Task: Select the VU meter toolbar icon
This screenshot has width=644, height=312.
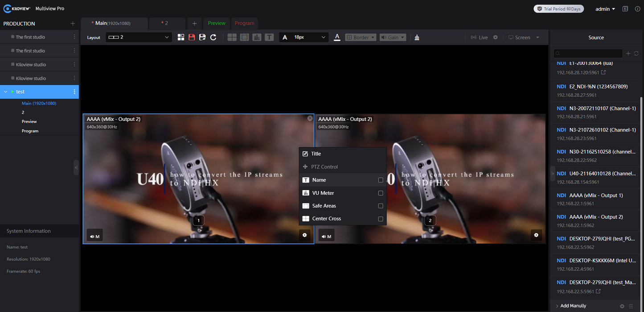Action: point(257,37)
